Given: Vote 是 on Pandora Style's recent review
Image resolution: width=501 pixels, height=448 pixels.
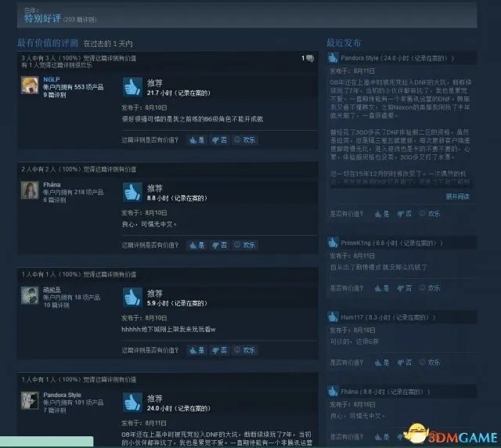Looking at the screenshot, I should (x=382, y=214).
